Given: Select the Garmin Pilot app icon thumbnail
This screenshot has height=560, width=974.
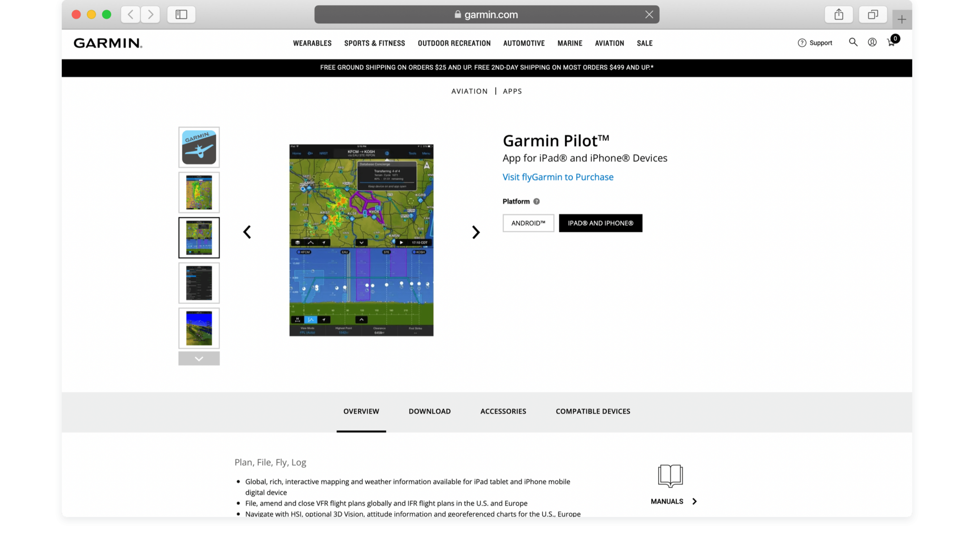Looking at the screenshot, I should pyautogui.click(x=199, y=147).
